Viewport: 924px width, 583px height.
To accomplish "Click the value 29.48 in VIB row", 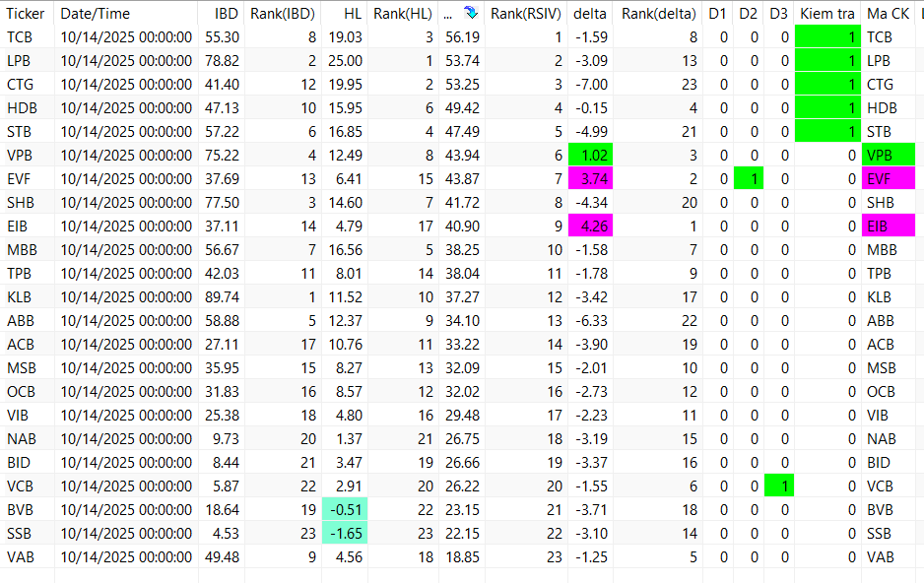I will click(463, 416).
